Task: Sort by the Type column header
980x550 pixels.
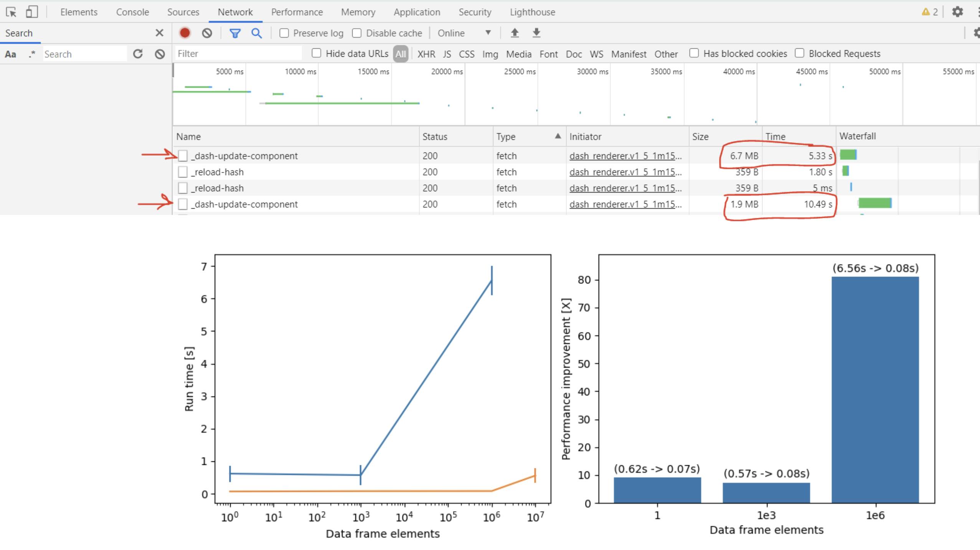Action: (529, 137)
